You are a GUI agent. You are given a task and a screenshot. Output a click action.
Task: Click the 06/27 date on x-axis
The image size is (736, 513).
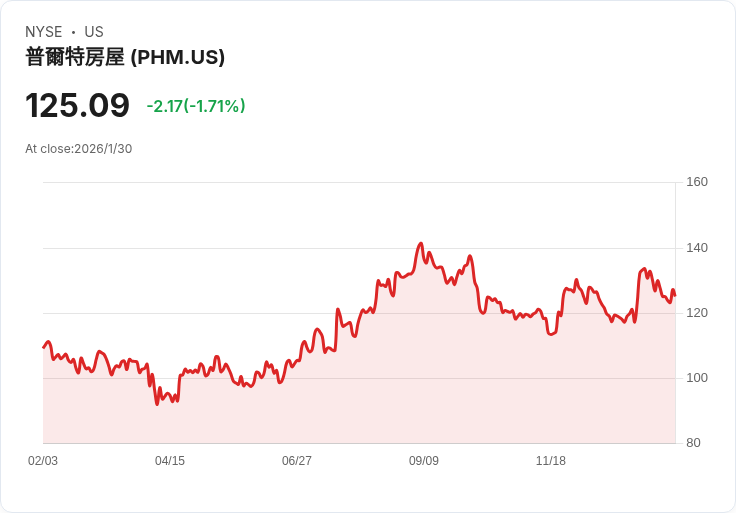[x=297, y=461]
